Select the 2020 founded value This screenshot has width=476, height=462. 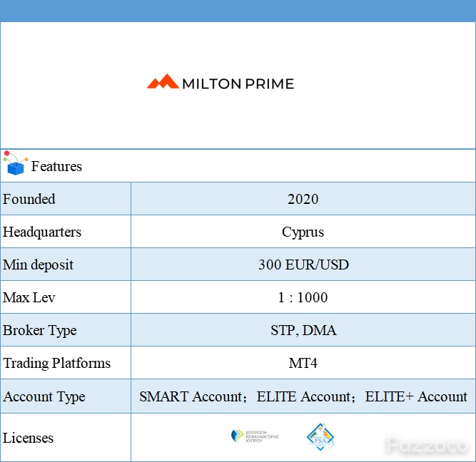click(303, 200)
